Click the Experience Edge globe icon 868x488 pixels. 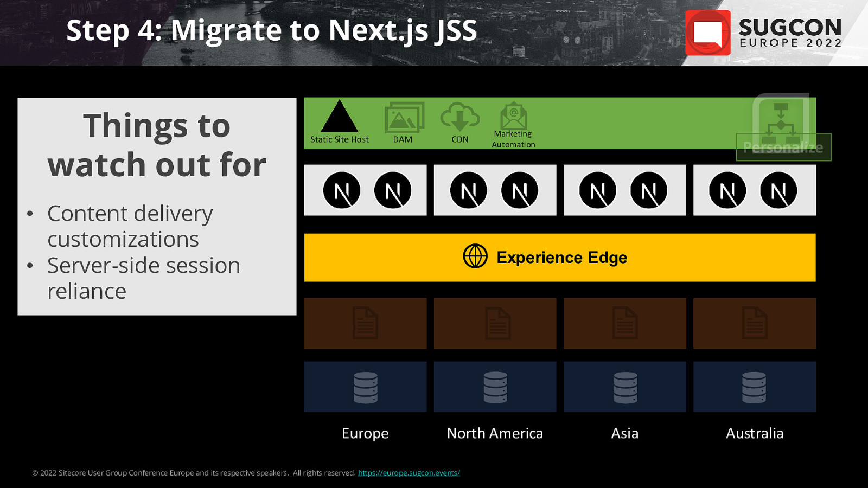[x=475, y=256]
